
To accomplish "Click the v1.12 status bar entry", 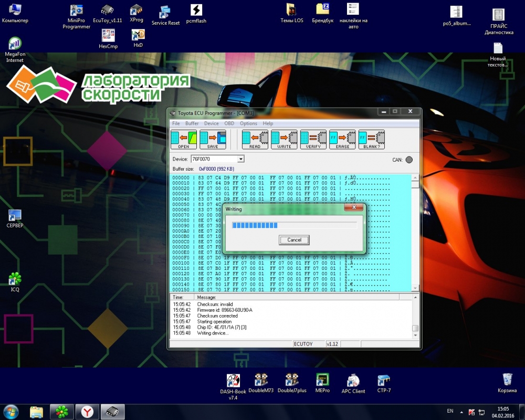I will click(332, 344).
